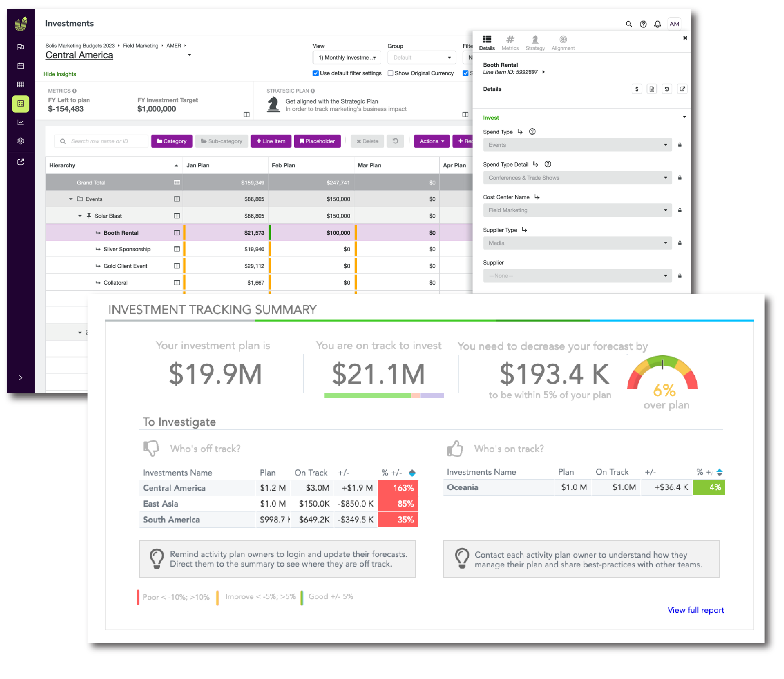
Task: Uncheck Use default filter settings
Action: (315, 73)
